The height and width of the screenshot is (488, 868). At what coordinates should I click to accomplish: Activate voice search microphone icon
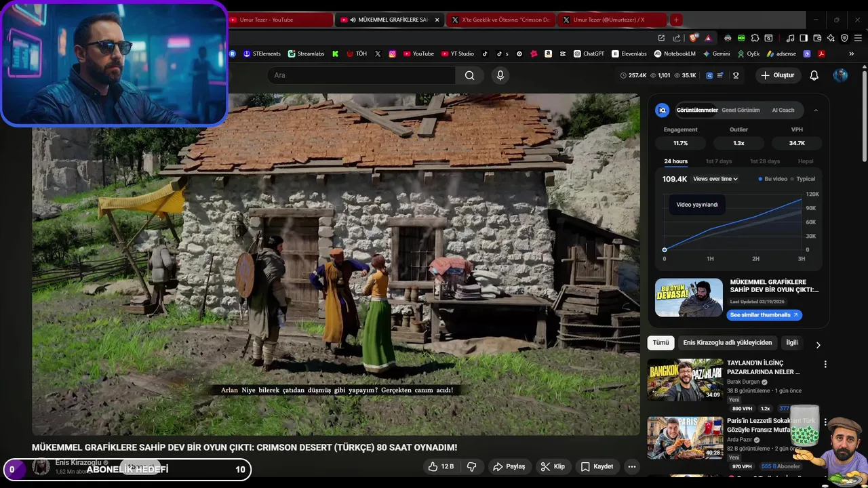click(500, 75)
